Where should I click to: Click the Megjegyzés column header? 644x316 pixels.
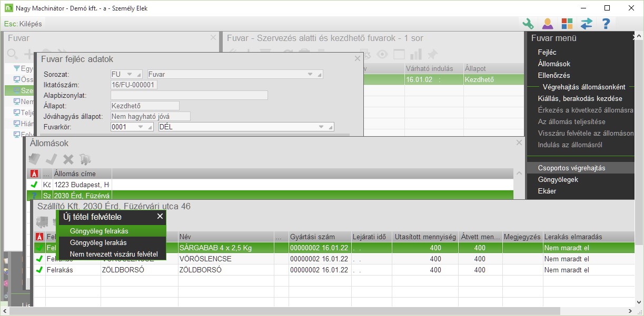(x=522, y=237)
